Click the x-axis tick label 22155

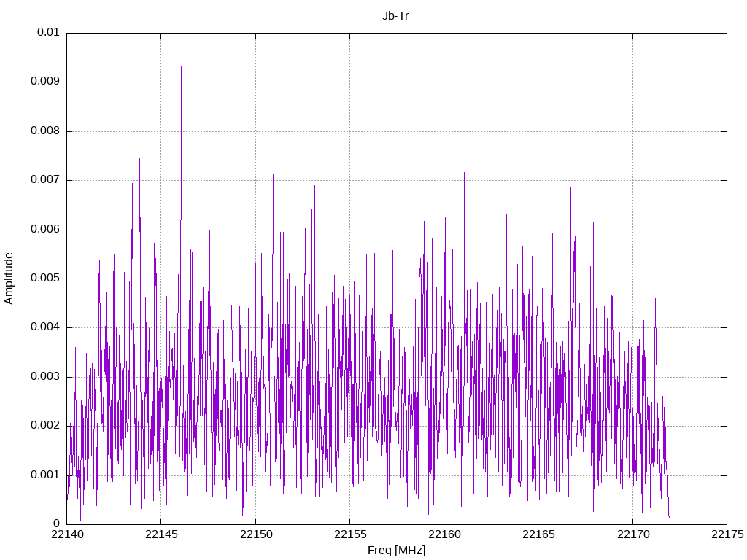tap(350, 534)
